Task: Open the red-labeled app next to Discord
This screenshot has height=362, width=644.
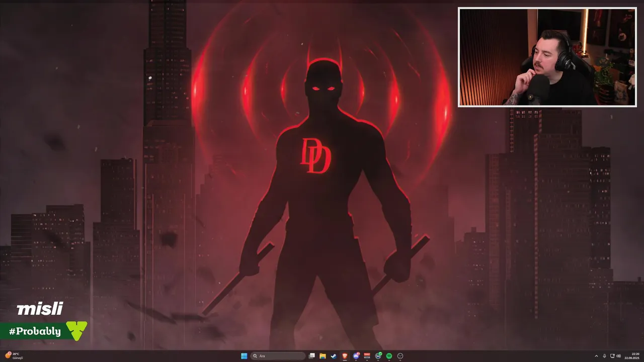Action: tap(367, 356)
